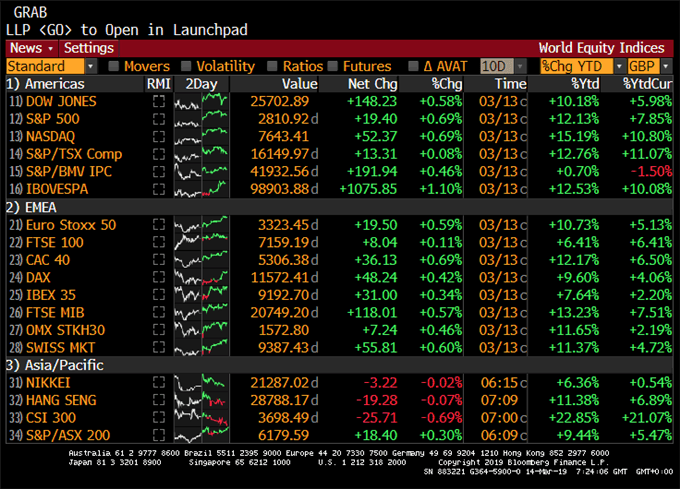The height and width of the screenshot is (489, 680).
Task: Collapse the EMEA section
Action: [31, 207]
